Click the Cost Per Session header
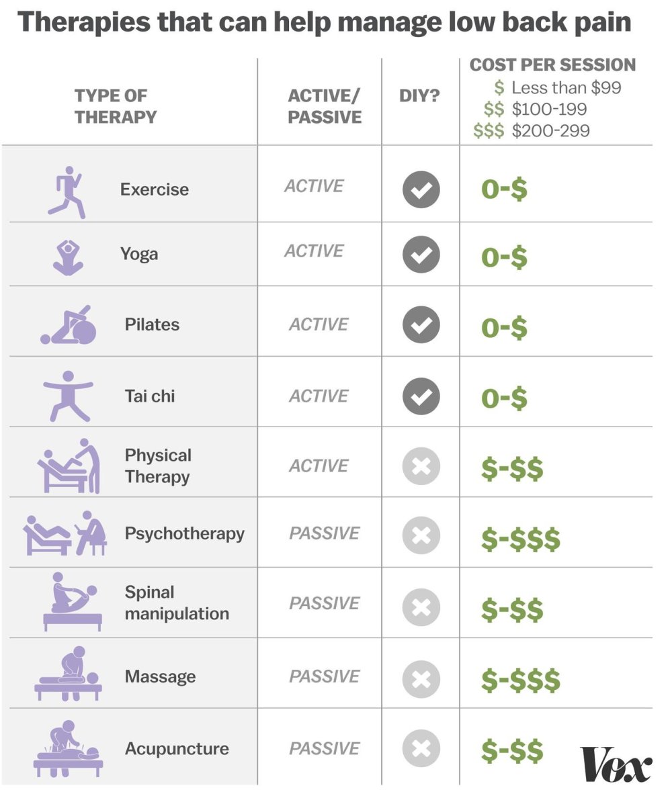This screenshot has height=794, width=672. click(552, 65)
